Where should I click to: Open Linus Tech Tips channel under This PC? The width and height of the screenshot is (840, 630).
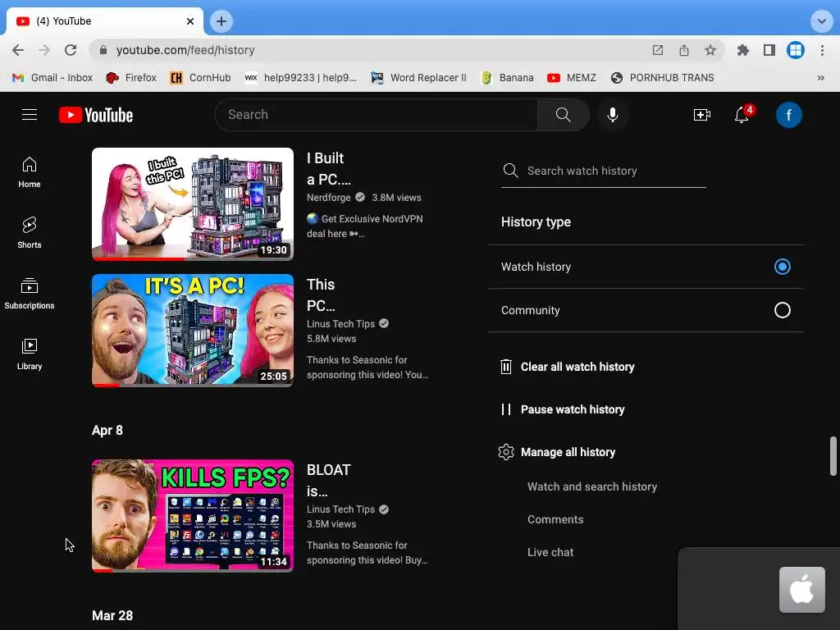click(x=340, y=323)
